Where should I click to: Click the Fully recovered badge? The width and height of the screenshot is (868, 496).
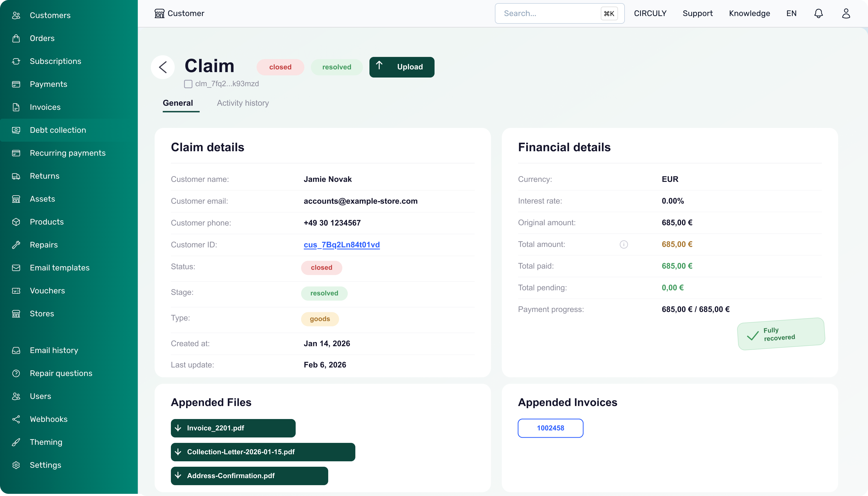pyautogui.click(x=781, y=334)
